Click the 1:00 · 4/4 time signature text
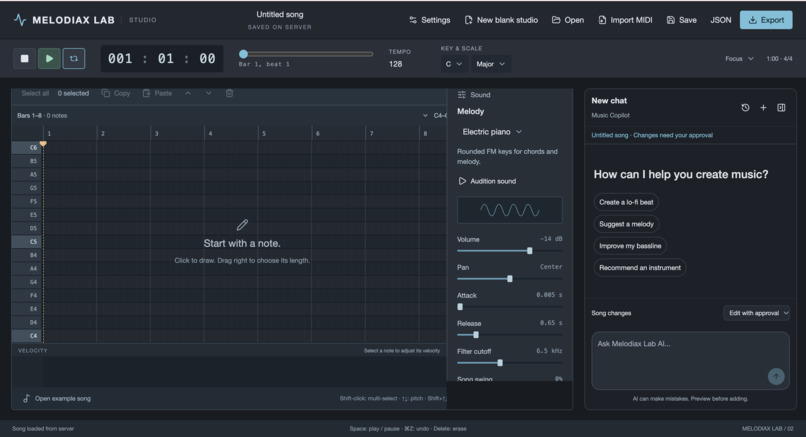 pyautogui.click(x=779, y=59)
